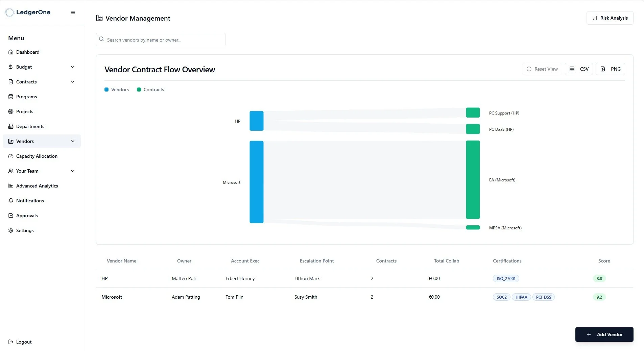
Task: Click the Notifications bell icon
Action: point(11,201)
